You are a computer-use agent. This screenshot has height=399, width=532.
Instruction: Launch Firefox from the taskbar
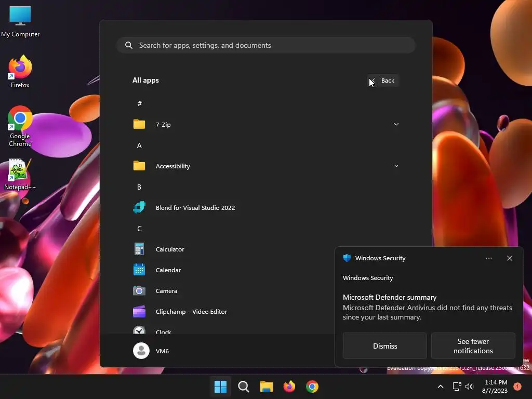289,387
